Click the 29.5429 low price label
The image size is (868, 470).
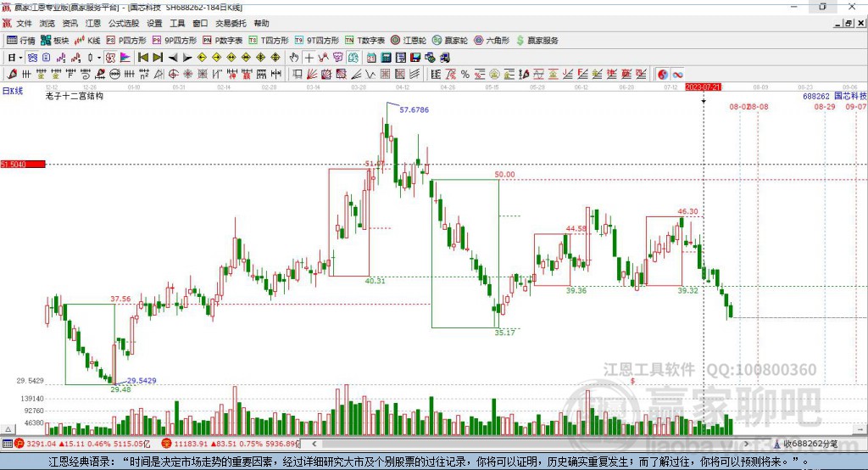point(142,381)
